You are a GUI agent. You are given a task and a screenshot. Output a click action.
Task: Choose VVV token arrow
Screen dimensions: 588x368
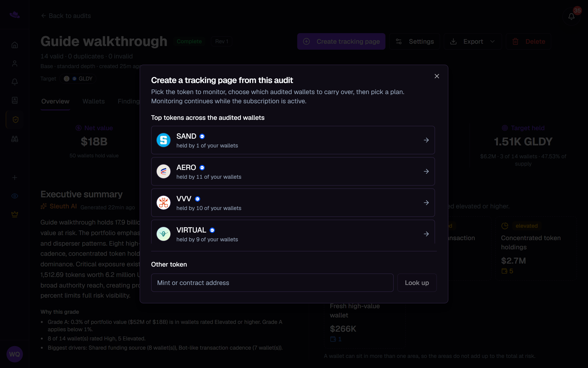tap(426, 203)
